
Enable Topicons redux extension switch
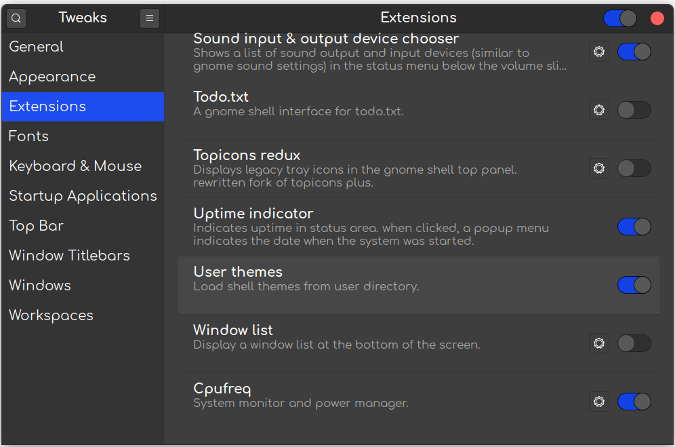click(x=634, y=168)
